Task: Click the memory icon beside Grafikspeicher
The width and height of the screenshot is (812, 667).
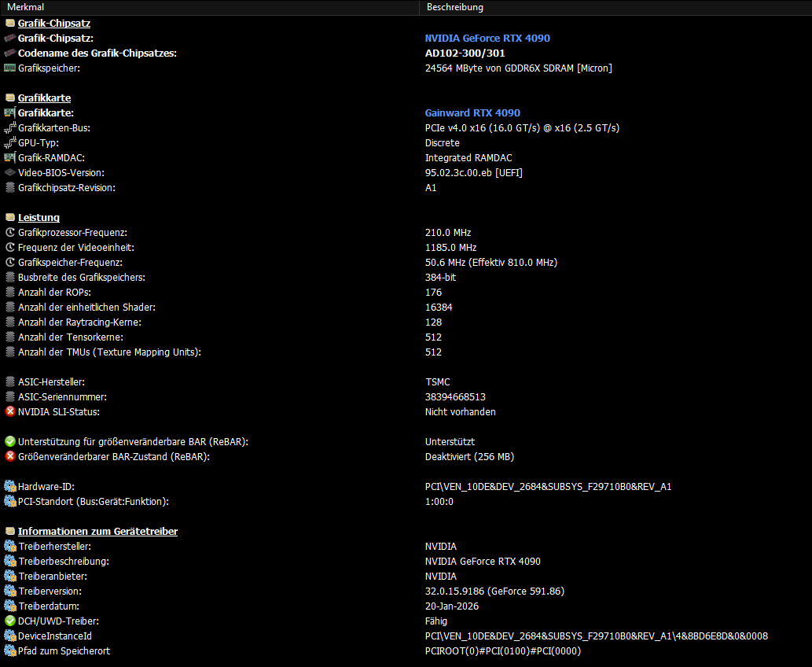Action: 9,68
